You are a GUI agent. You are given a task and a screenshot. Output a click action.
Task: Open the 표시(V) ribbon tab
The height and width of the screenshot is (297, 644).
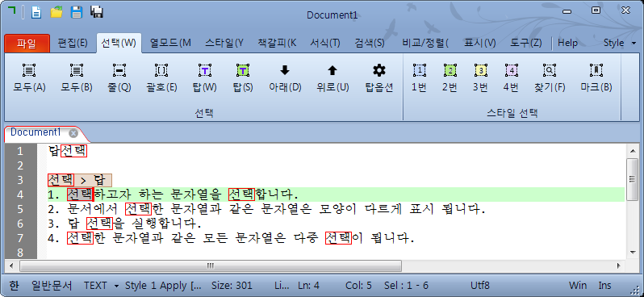click(479, 43)
